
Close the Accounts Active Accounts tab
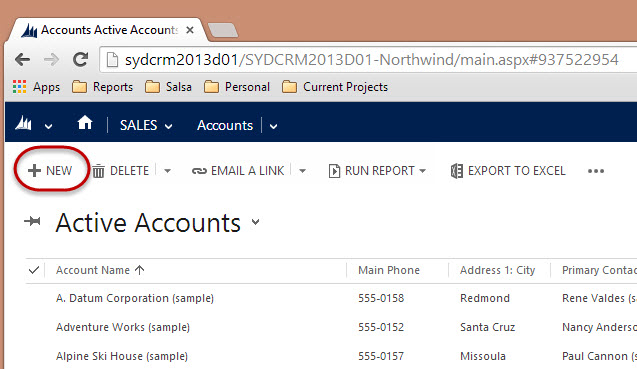coord(190,30)
